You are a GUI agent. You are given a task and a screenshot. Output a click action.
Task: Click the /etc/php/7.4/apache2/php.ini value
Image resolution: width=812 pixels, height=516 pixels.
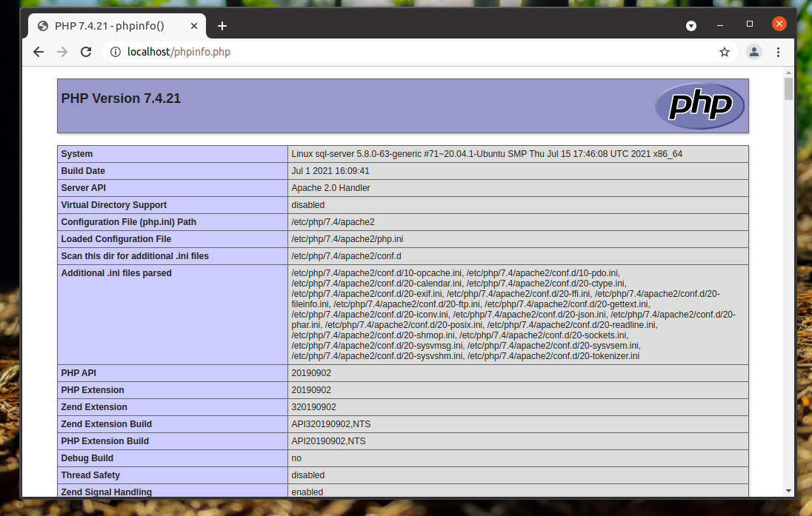coord(347,239)
